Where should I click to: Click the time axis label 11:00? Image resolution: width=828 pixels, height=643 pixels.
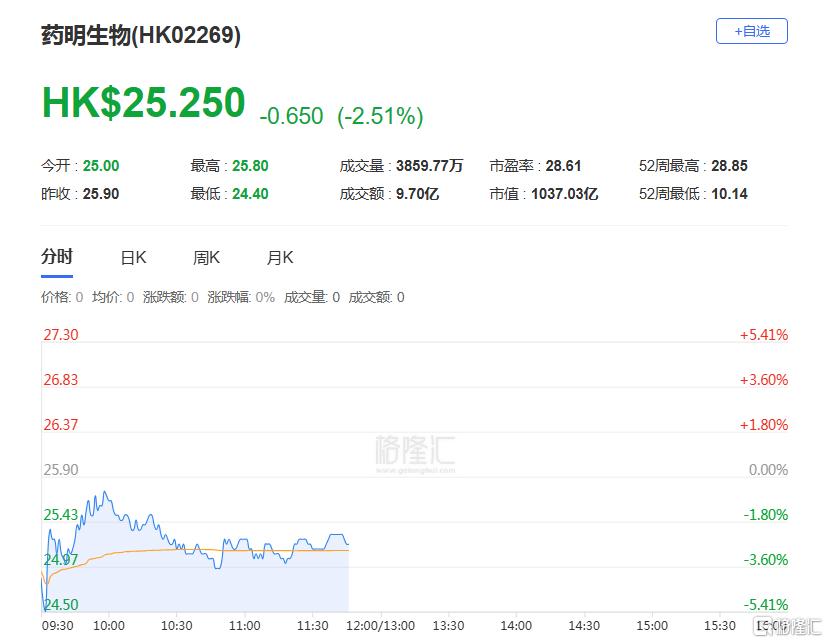244,626
